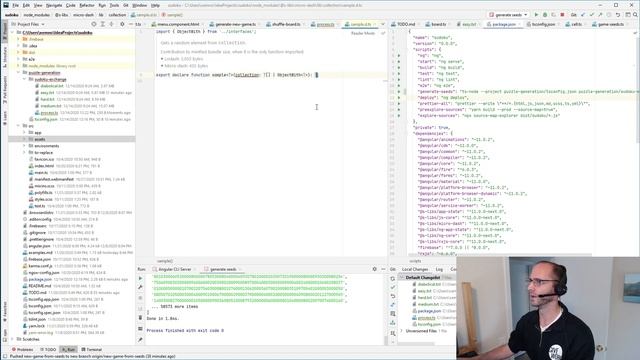Open Run panel settings gear
This screenshot has height=360, width=640.
(375, 269)
